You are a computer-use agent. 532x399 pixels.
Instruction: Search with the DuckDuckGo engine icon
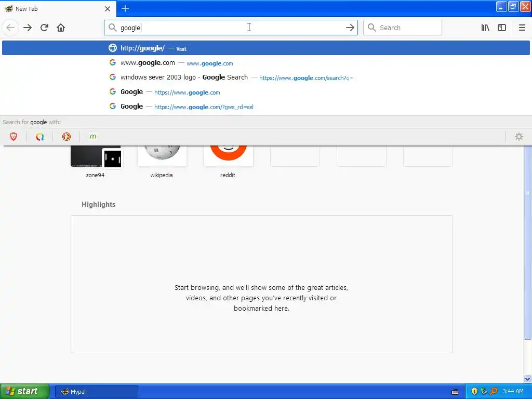click(66, 137)
